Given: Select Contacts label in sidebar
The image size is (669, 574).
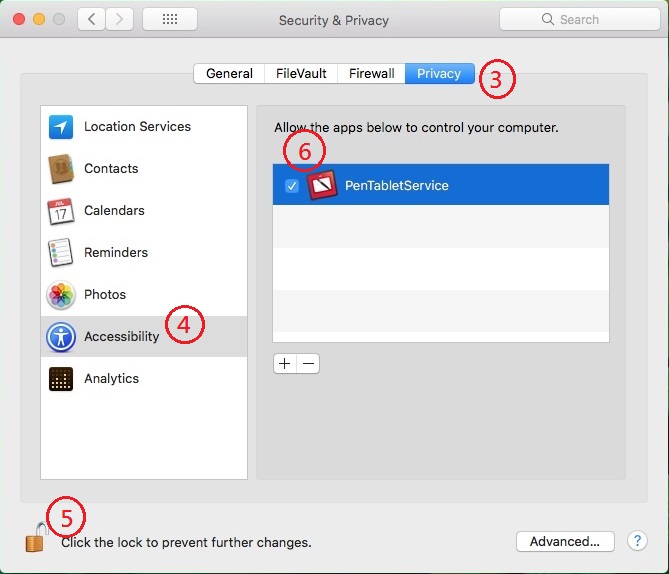Looking at the screenshot, I should [x=111, y=169].
